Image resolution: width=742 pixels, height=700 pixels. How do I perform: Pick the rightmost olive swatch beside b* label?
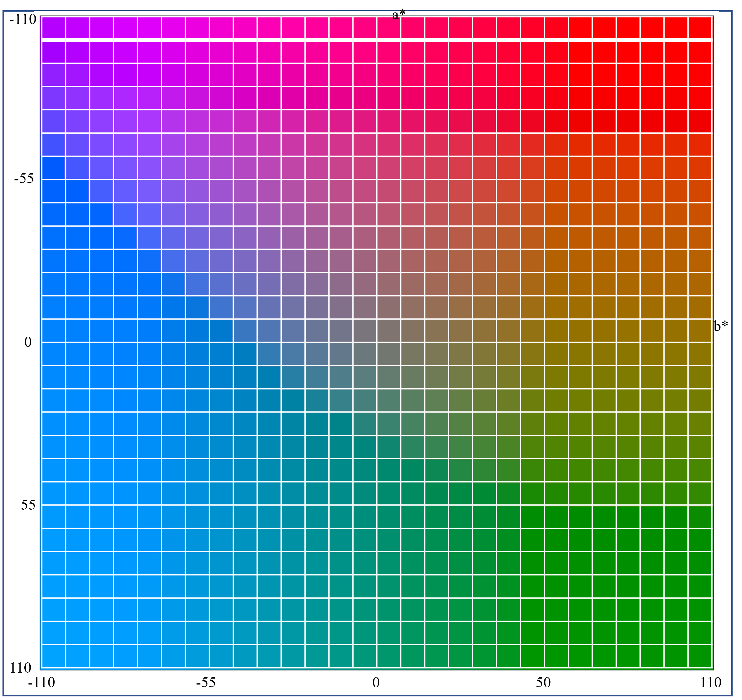click(x=700, y=331)
